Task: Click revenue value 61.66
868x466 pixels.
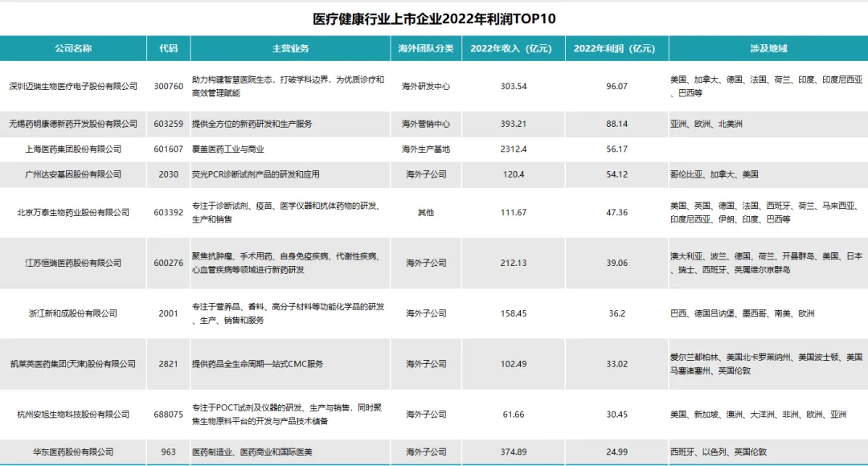Action: coord(513,414)
